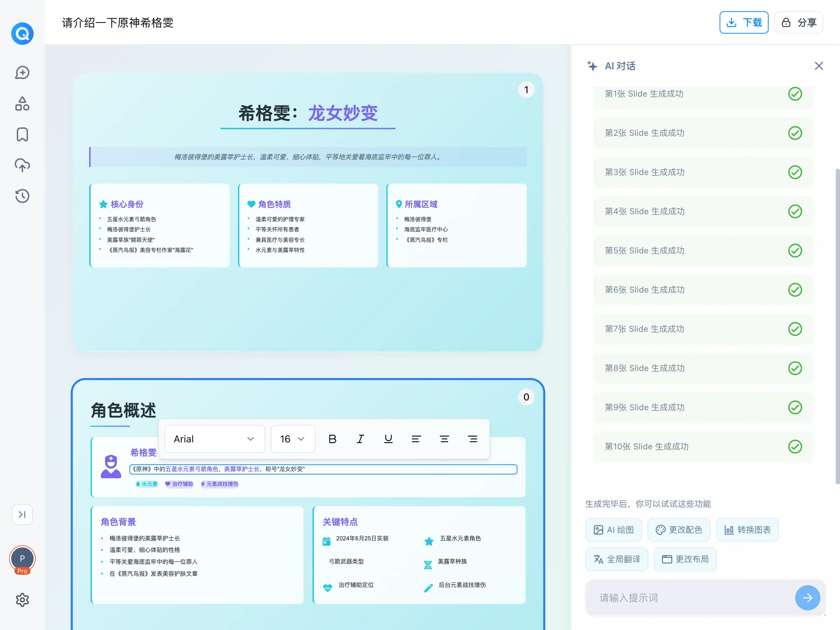Open the font size 16 dropdown
The image size is (840, 630).
pyautogui.click(x=293, y=439)
